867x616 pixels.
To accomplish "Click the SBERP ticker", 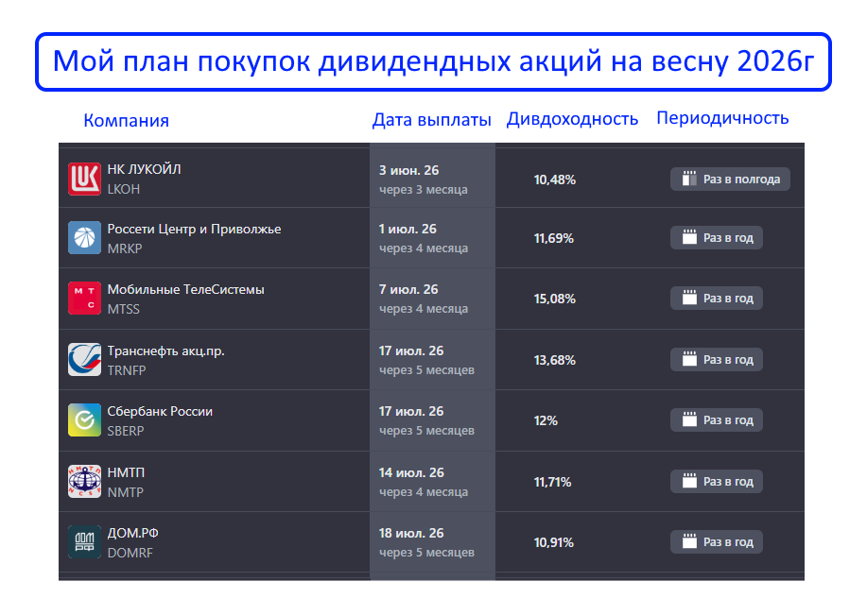I will pos(126,431).
